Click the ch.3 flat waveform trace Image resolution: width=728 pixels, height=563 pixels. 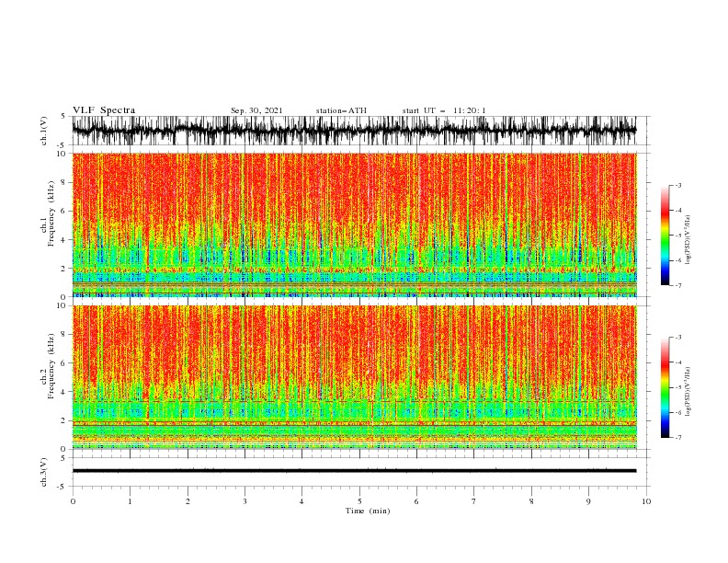pos(354,471)
